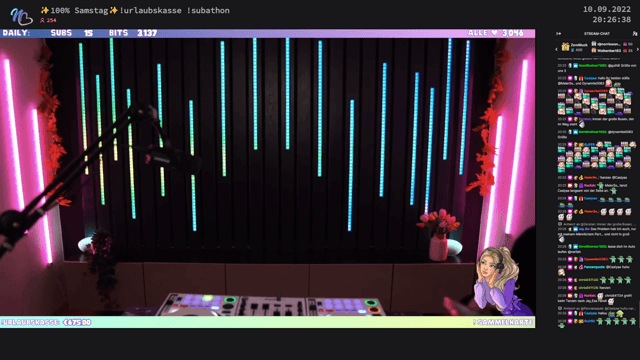Screen dimensions: 640x360
Task: Click the gift box icon next to ZeroMuck
Action: tap(565, 47)
